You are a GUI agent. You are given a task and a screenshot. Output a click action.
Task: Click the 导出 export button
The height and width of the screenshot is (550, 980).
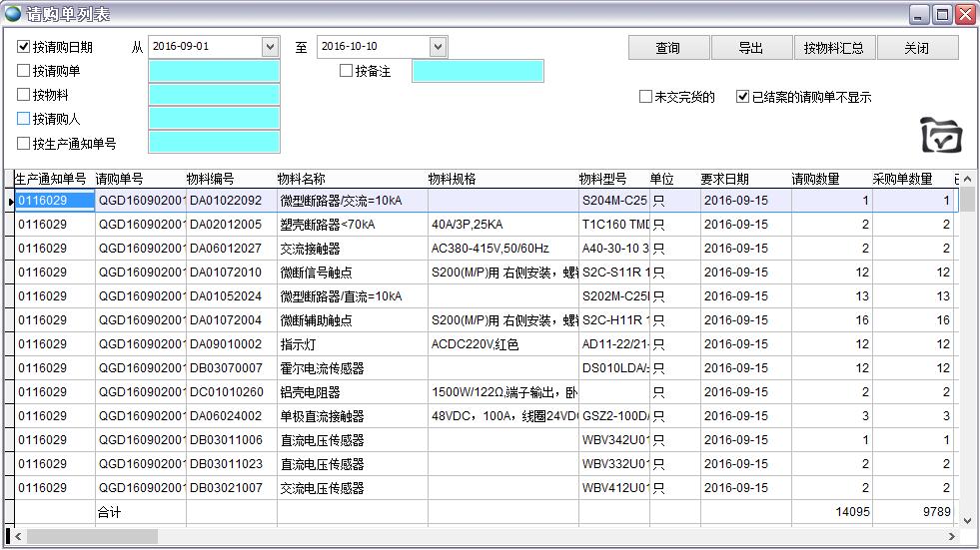coord(750,48)
